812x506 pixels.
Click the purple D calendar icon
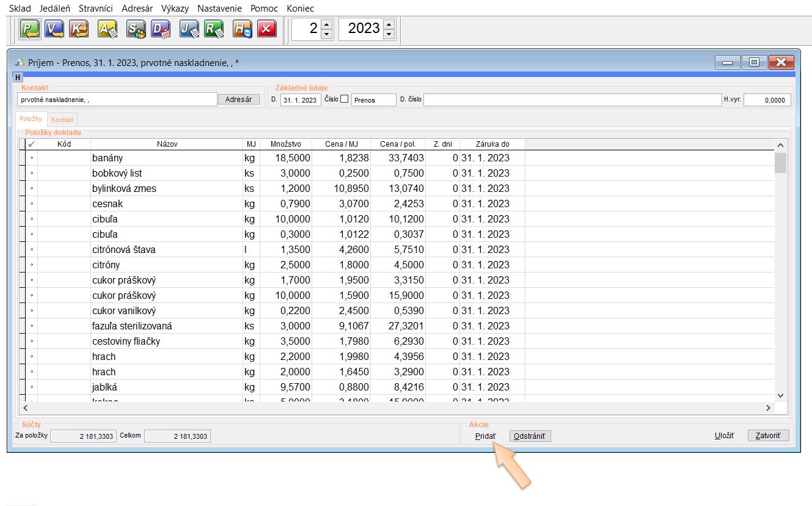point(161,29)
